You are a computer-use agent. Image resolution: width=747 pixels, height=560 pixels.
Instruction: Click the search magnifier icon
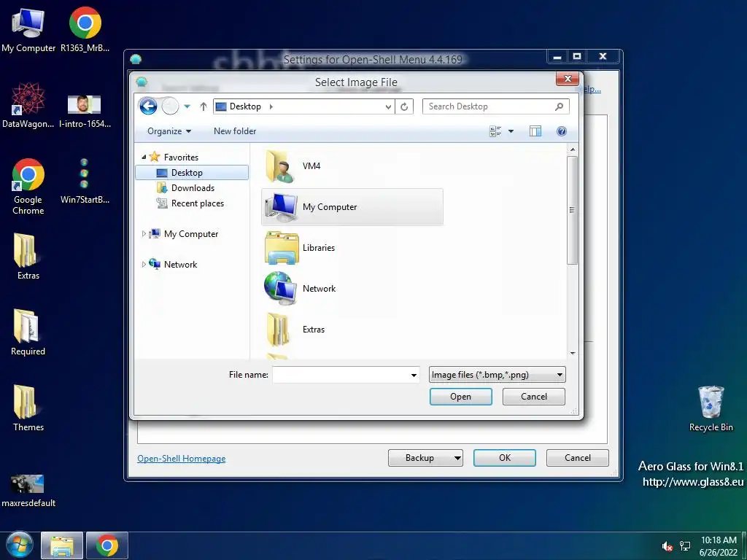point(560,106)
